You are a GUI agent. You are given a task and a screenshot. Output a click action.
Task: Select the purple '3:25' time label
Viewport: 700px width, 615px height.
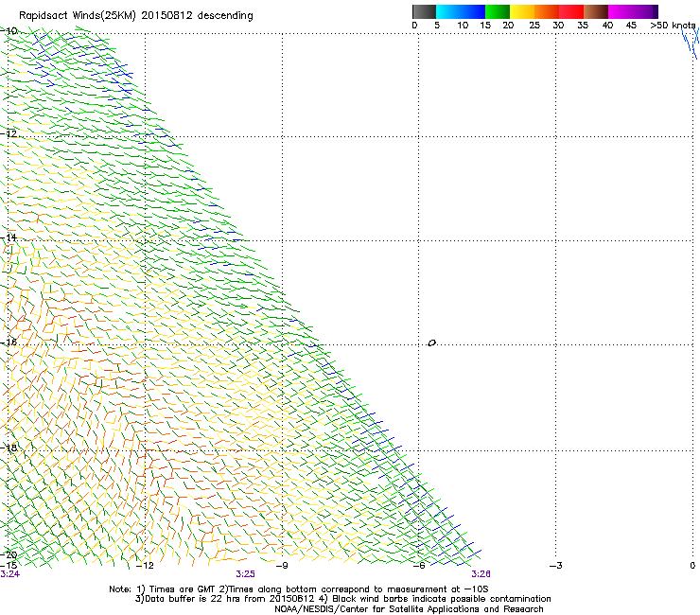tap(246, 574)
